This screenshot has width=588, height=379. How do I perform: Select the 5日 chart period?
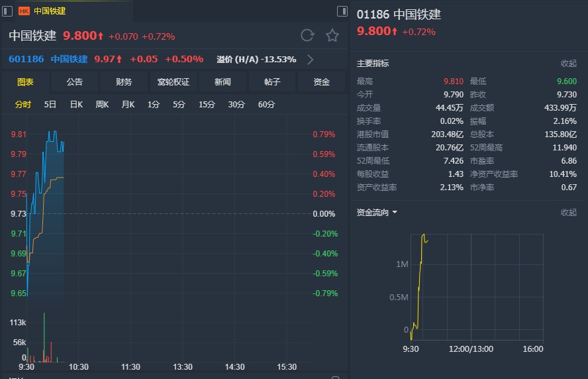50,105
